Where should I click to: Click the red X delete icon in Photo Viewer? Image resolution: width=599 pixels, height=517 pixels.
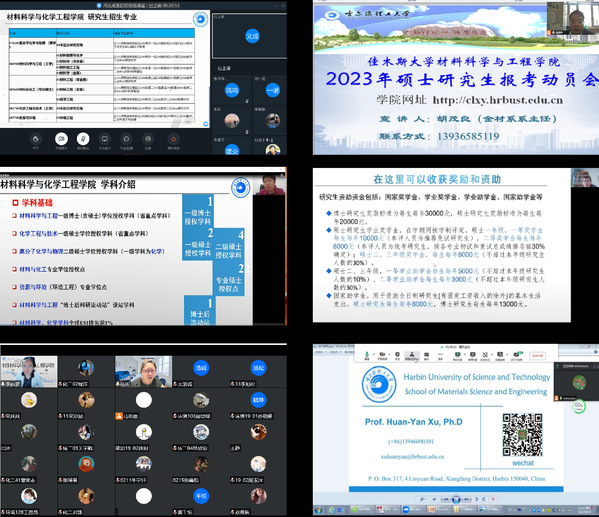click(x=493, y=499)
